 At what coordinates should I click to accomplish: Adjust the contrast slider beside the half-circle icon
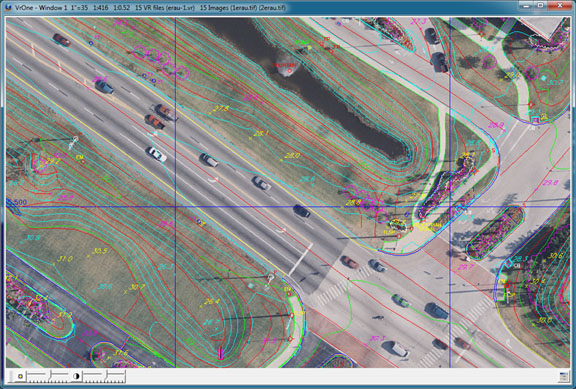click(x=104, y=376)
